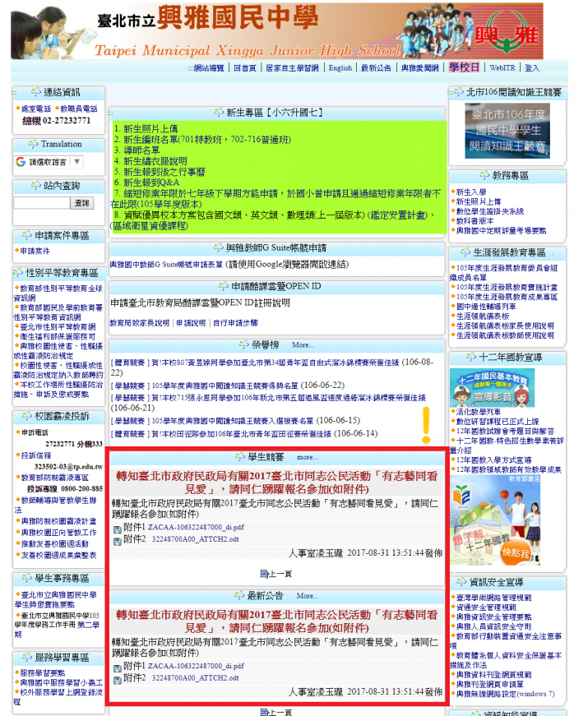Click the 查詢 search button
588x716 pixels.
click(81, 203)
